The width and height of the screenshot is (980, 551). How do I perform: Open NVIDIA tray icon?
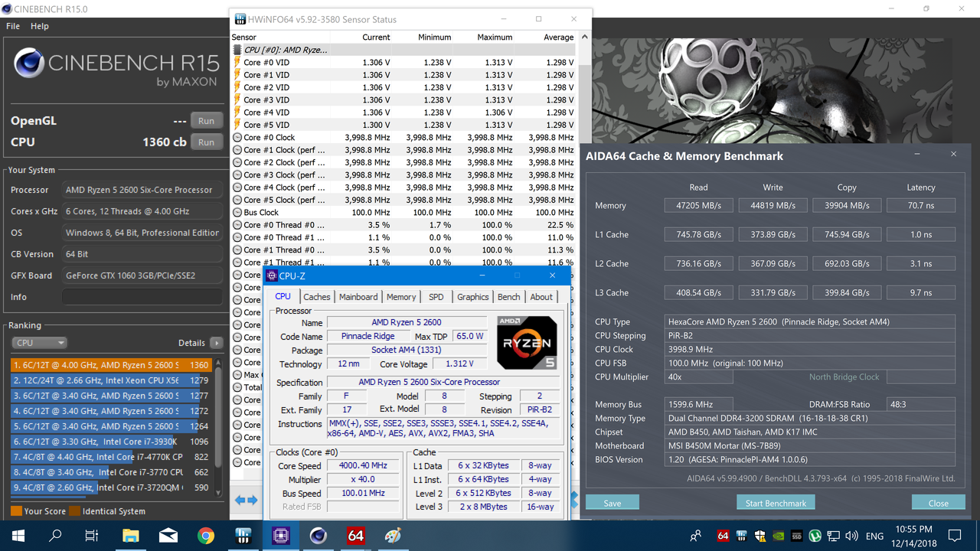click(x=778, y=536)
